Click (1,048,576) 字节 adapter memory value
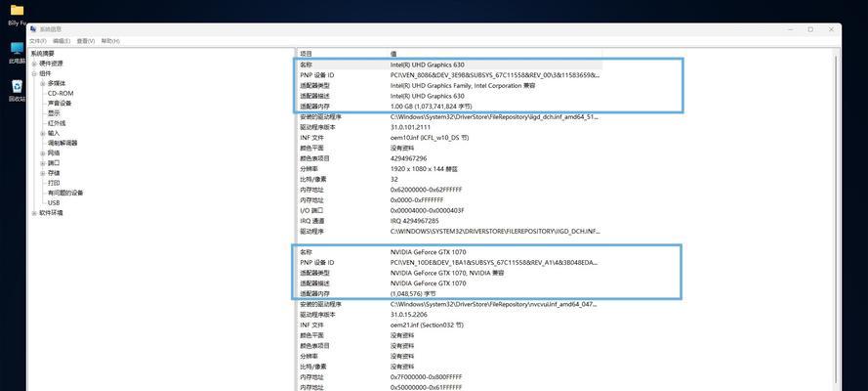The width and height of the screenshot is (868, 391). [x=413, y=294]
